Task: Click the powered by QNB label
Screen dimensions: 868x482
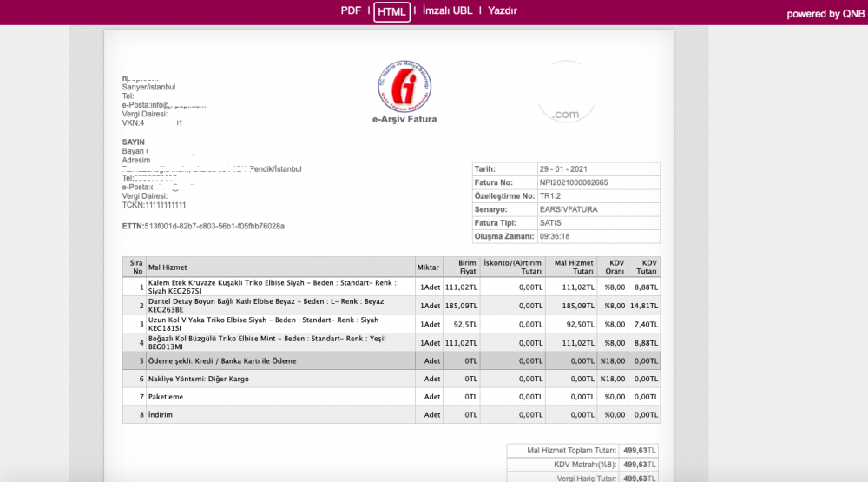Action: 825,14
